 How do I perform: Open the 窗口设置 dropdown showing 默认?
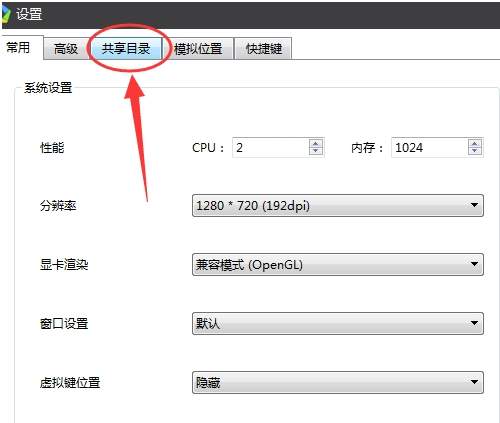coord(338,323)
